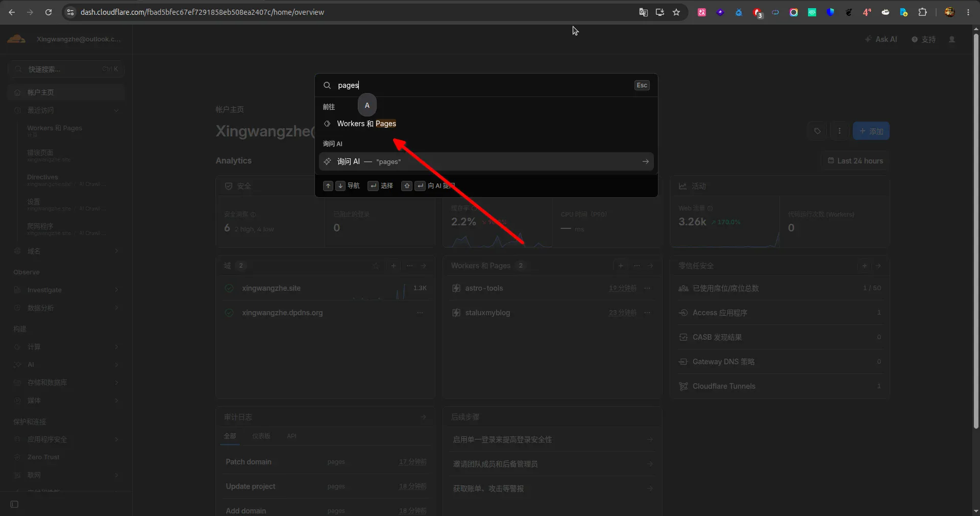
Task: Click the page vertical scrollbar
Action: 976,230
